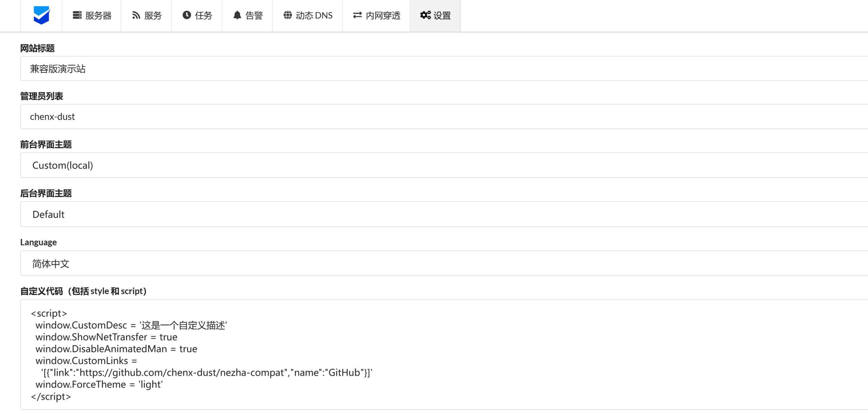Click the bell alert icon
This screenshot has height=414, width=868.
coord(237,15)
